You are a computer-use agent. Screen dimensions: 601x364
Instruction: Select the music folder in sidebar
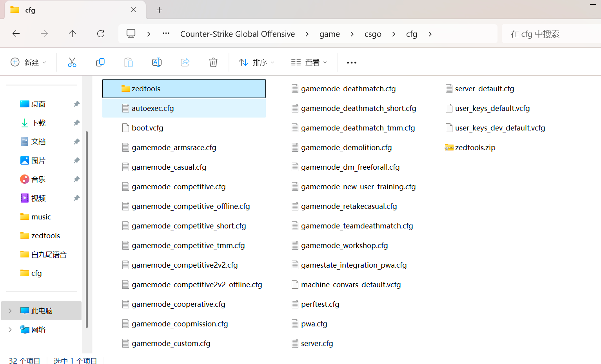click(42, 217)
